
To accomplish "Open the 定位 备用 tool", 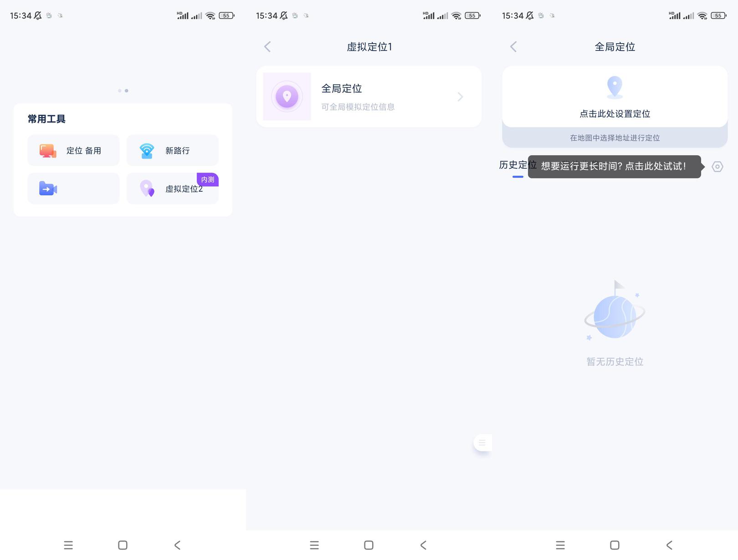I will [x=73, y=150].
